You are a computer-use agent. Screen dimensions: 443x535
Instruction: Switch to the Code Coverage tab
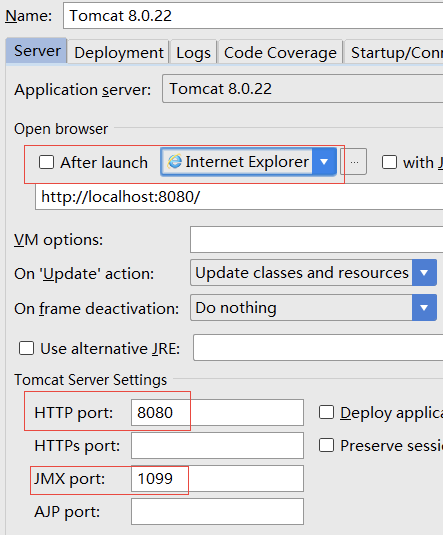click(280, 53)
